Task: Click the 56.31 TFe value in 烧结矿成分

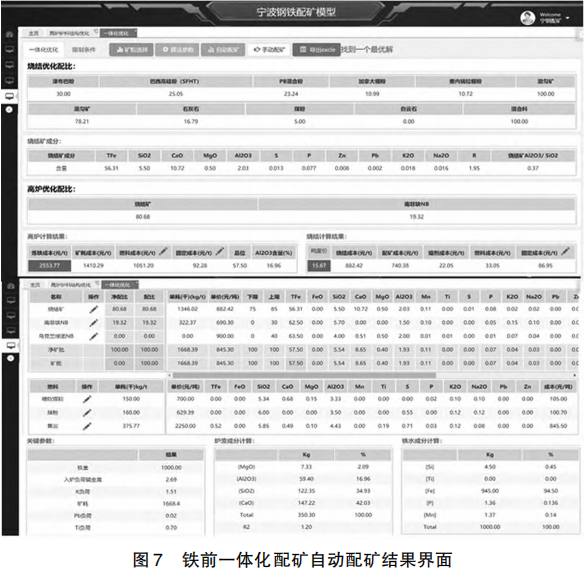Action: 111,168
